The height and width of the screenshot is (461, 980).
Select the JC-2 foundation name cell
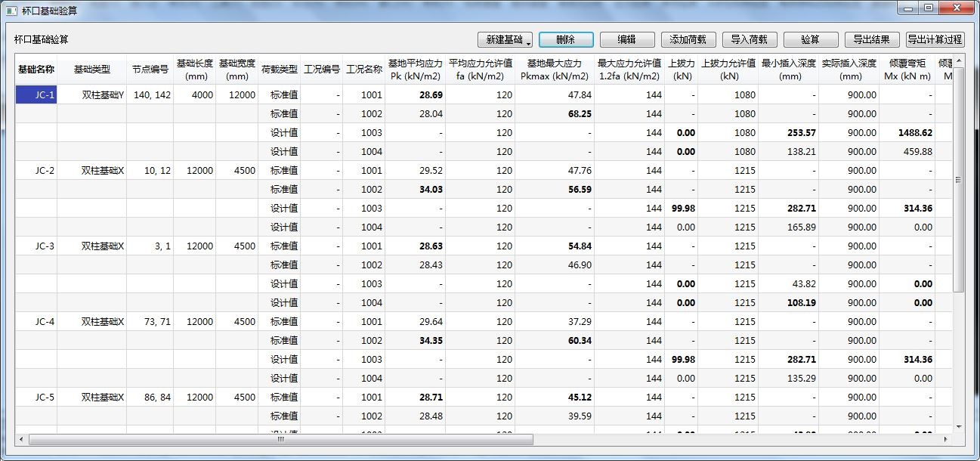36,171
